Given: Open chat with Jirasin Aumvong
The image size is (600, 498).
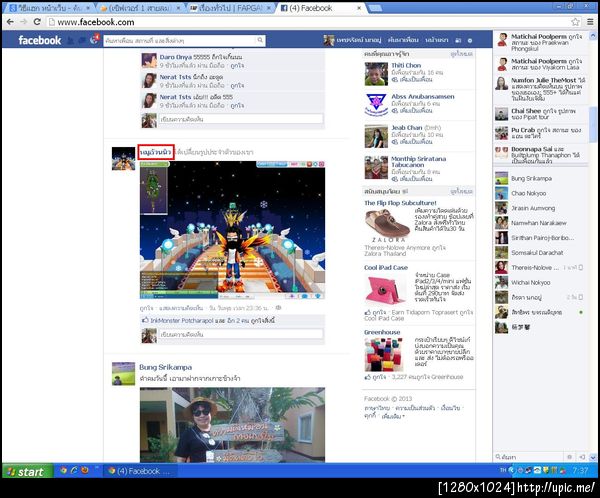Looking at the screenshot, I should [x=540, y=208].
